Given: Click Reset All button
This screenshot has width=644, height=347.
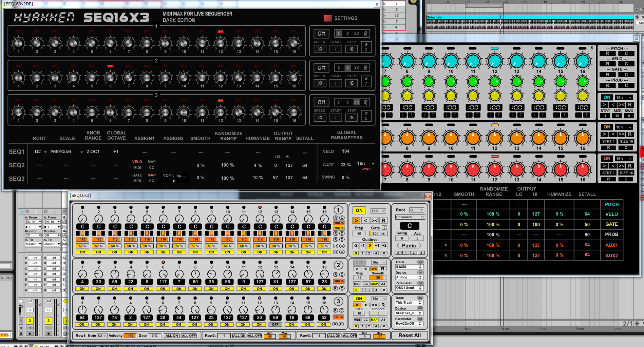Looking at the screenshot, I should [x=410, y=335].
